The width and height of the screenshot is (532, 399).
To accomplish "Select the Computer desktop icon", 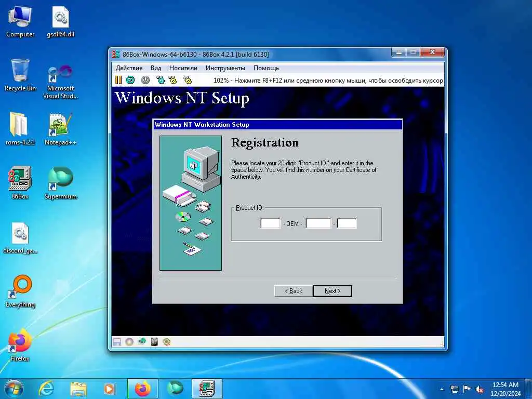I will tap(20, 22).
